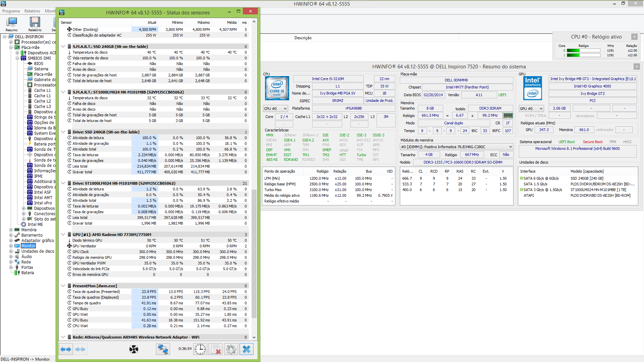Screen dimensions: 644x362
Task: Click the Resumo toolbar icon
Action: 12,24
